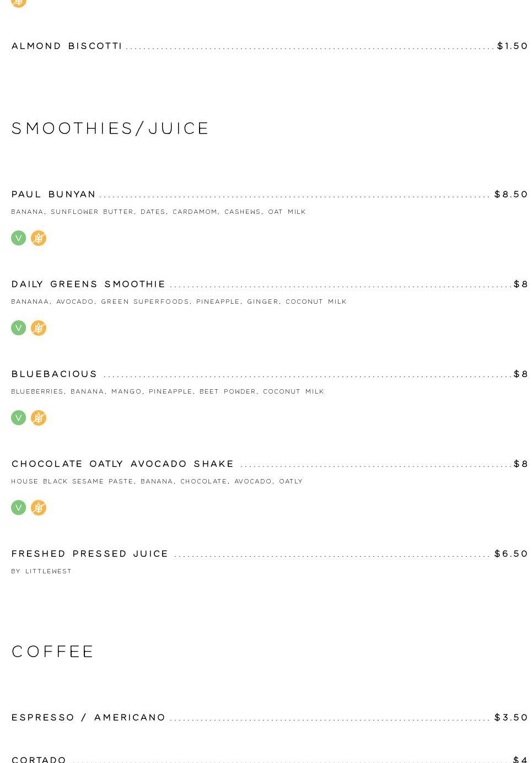This screenshot has width=532, height=763.
Task: Click the Smoothies/Juice section heading
Action: pyautogui.click(x=110, y=128)
